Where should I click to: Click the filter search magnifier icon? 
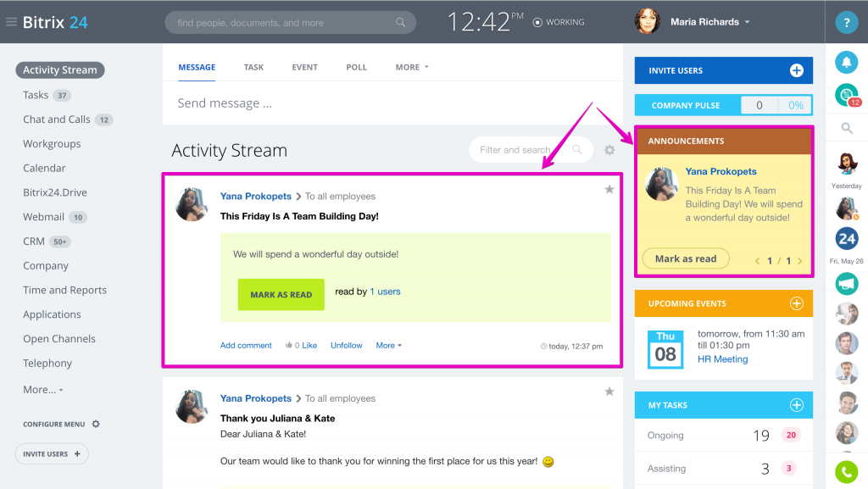[576, 149]
